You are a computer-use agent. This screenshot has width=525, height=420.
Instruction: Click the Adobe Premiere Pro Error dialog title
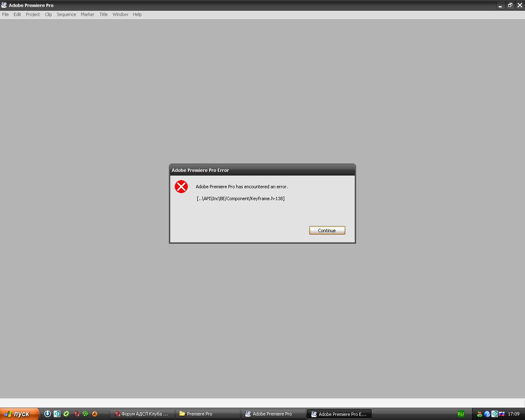(200, 170)
